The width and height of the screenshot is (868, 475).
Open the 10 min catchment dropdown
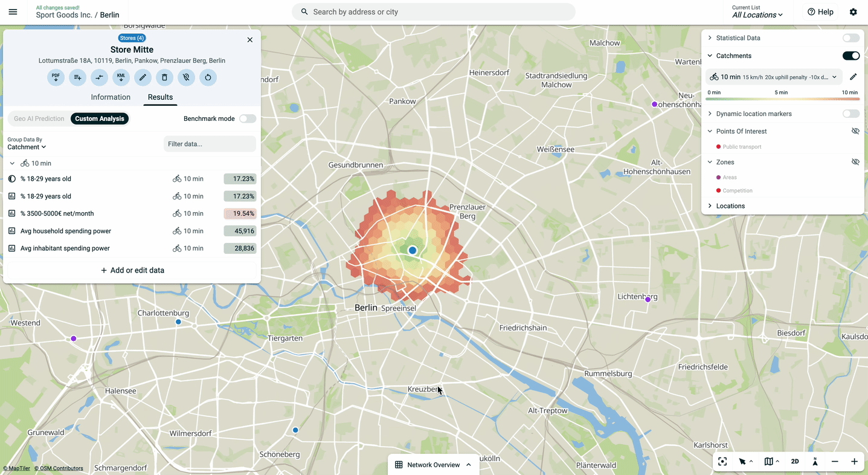point(774,77)
